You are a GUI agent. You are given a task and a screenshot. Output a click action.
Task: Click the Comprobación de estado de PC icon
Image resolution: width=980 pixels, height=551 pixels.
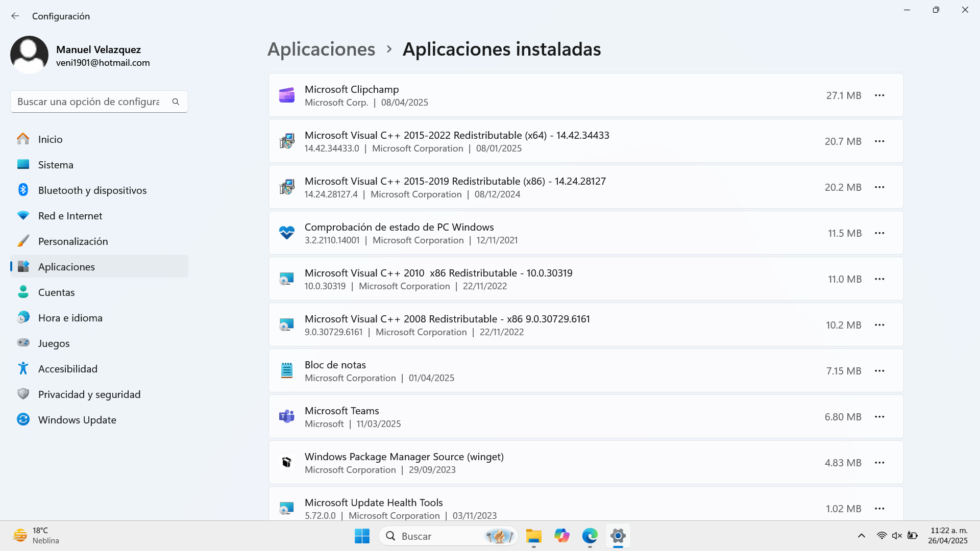coord(287,233)
